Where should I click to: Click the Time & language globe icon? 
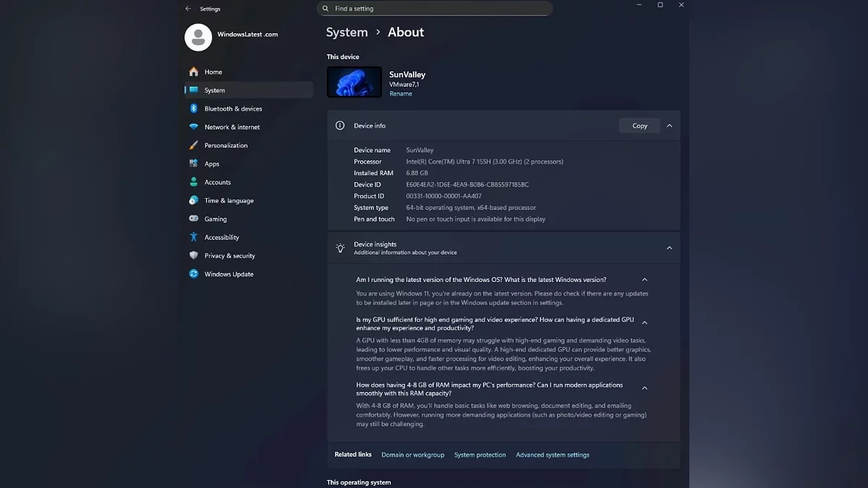coord(193,200)
